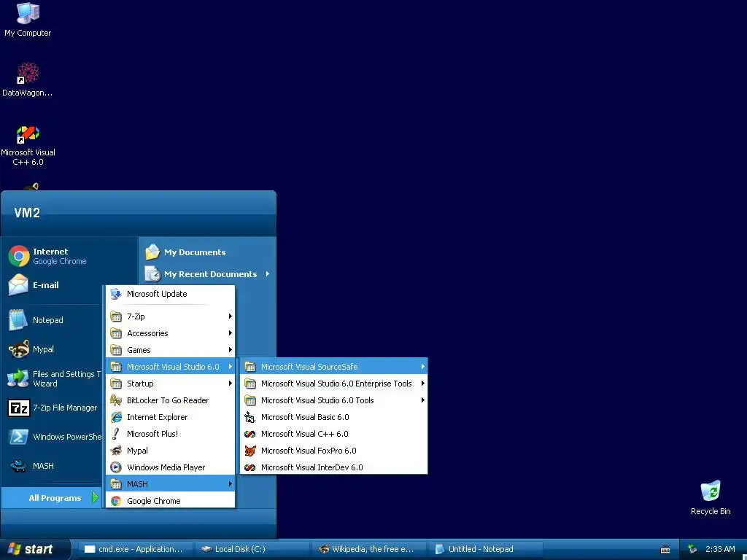Image resolution: width=747 pixels, height=560 pixels.
Task: Click the Notepad icon in Start menu
Action: click(18, 320)
